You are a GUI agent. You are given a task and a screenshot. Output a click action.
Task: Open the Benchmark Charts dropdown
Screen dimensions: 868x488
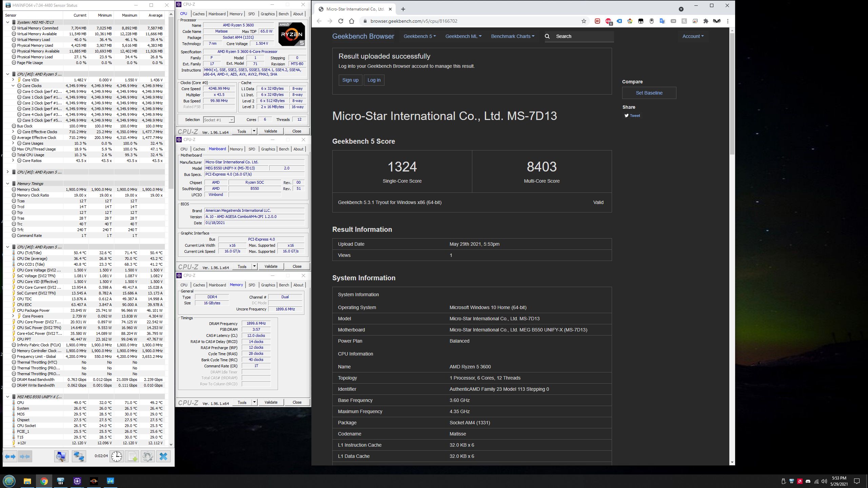512,36
